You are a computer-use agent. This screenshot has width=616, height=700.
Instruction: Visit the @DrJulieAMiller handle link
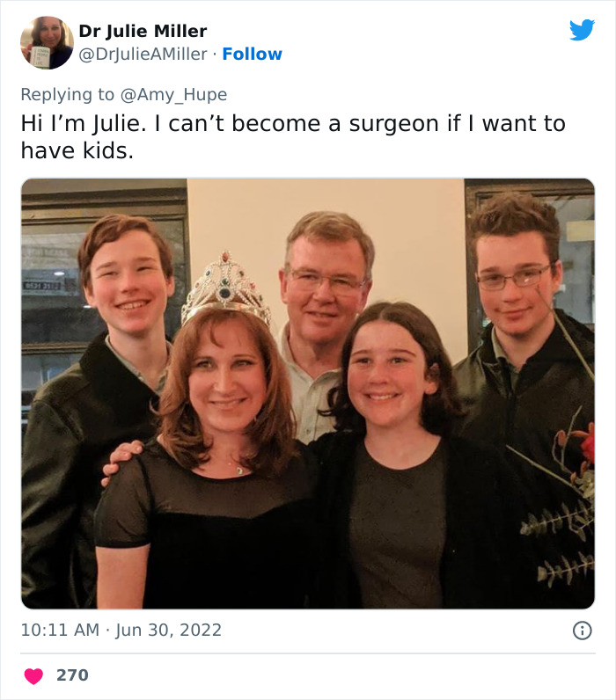[143, 55]
